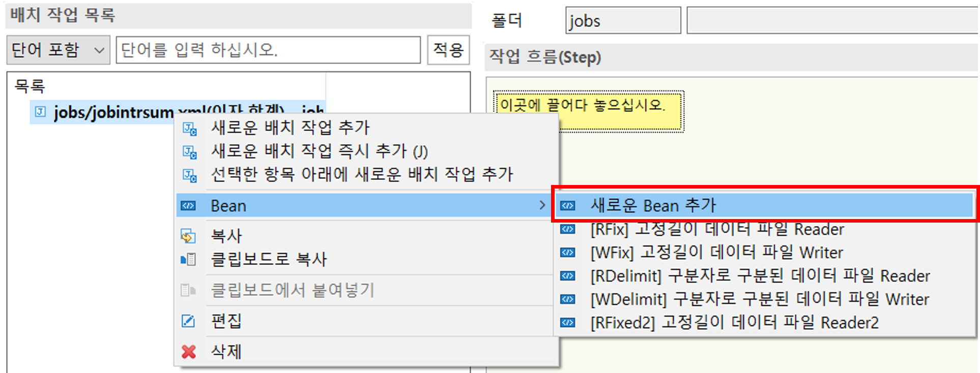Select [RDelimit] 구분자로 구분된 데이터 파일 Reader
This screenshot has height=373, width=980.
click(x=760, y=276)
